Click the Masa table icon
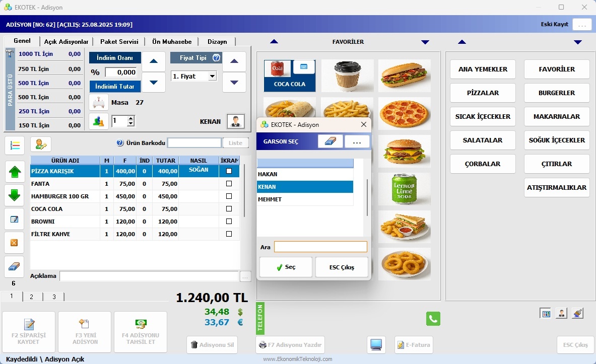This screenshot has height=364, width=596. [x=98, y=103]
